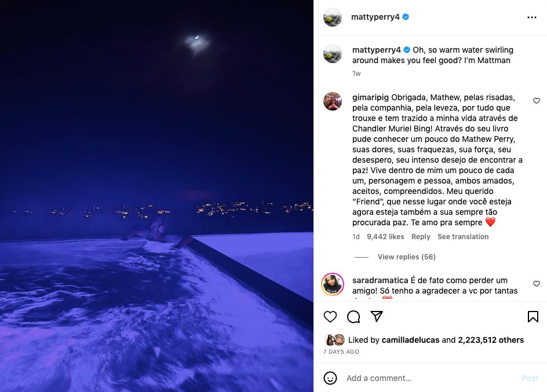
Task: Open the gimaripig profile avatar
Action: tap(333, 101)
